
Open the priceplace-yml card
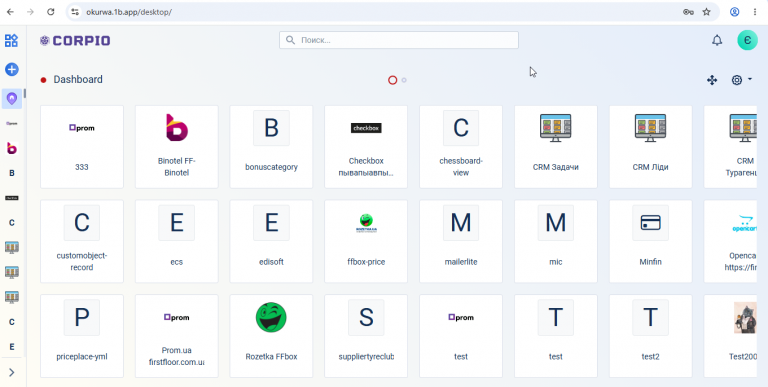click(82, 336)
